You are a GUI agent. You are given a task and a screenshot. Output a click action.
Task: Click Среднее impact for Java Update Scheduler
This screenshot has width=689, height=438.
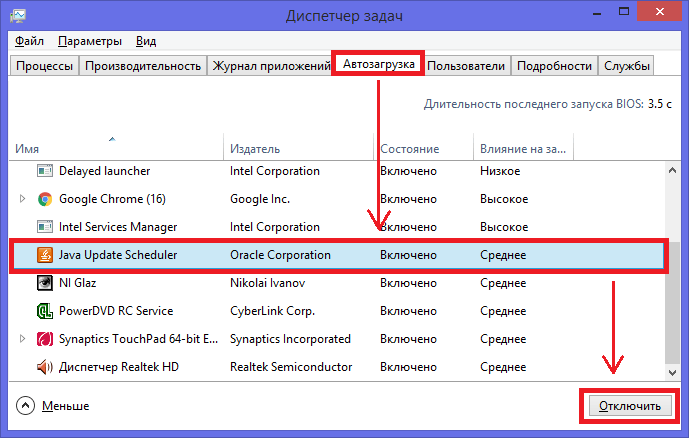click(503, 255)
